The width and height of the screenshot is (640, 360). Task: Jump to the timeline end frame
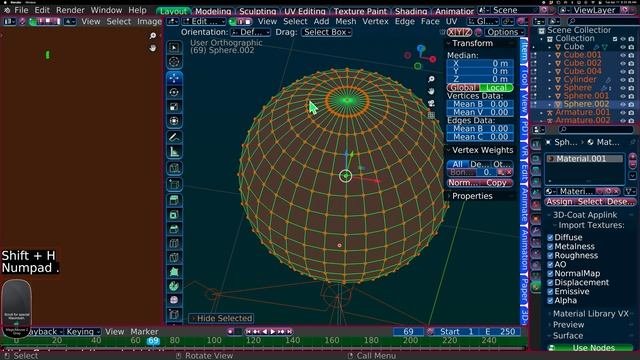tap(289, 332)
